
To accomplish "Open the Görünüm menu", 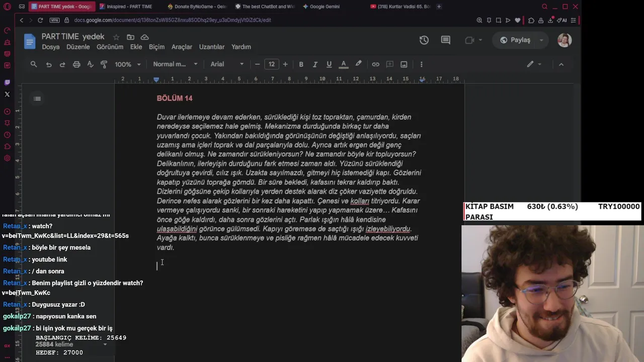I will pos(110,47).
